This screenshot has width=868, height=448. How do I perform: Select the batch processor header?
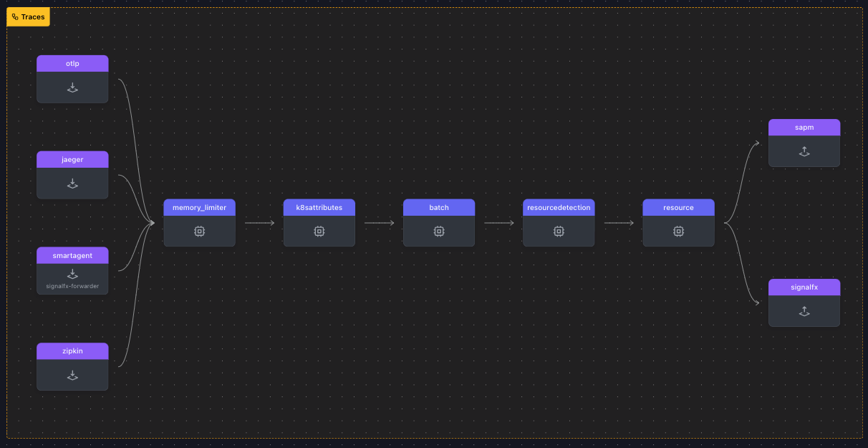439,207
